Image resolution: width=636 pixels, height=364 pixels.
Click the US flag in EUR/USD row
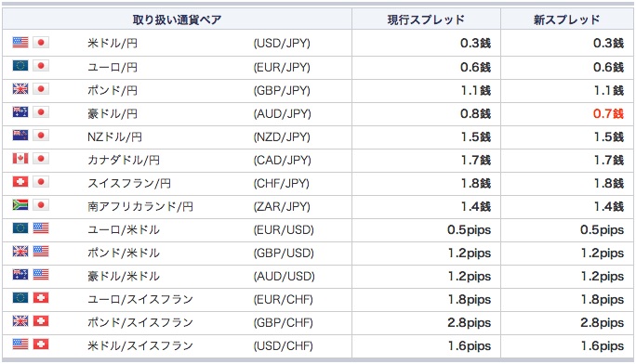pos(41,227)
